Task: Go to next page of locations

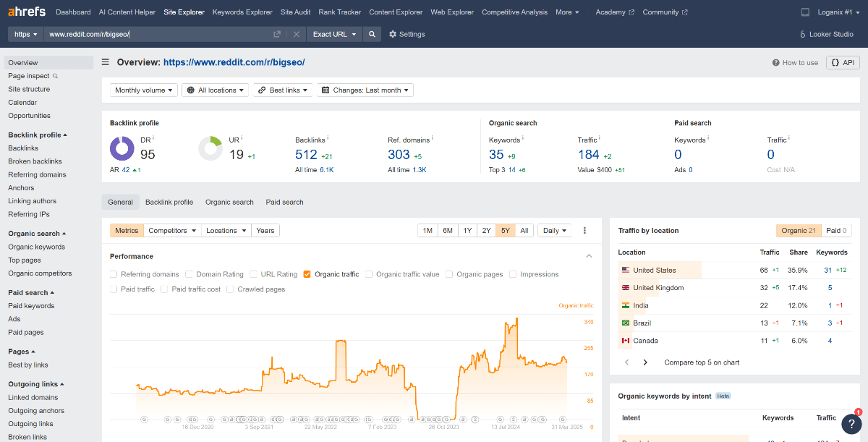Action: click(645, 362)
